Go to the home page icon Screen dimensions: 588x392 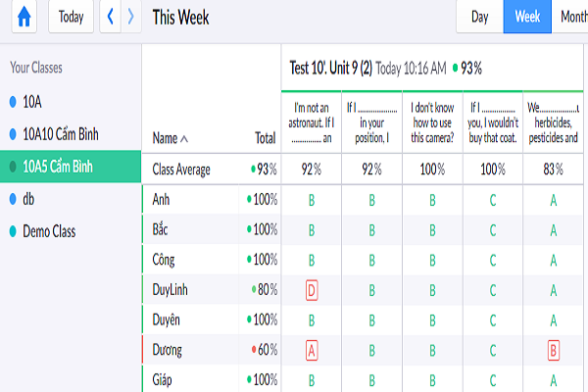click(24, 17)
